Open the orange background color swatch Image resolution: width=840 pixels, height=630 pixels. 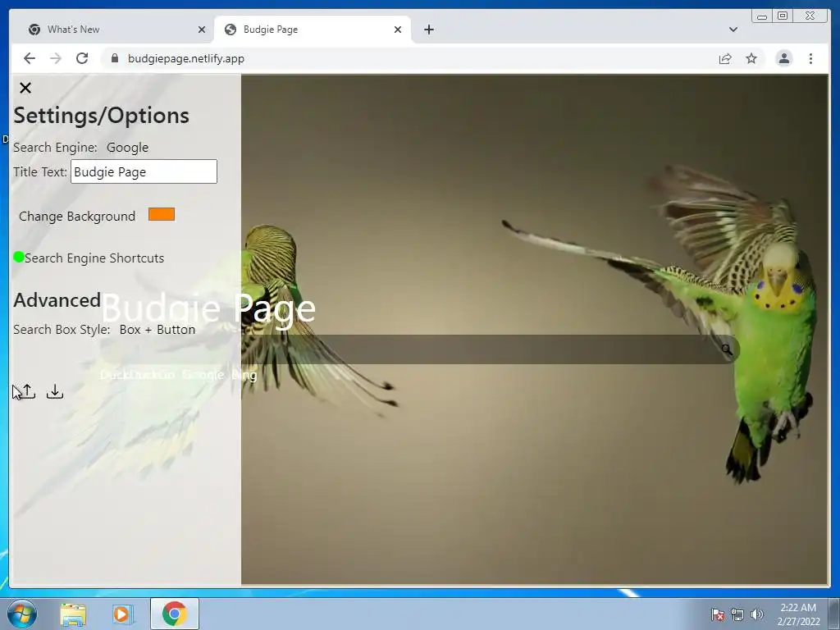(162, 214)
